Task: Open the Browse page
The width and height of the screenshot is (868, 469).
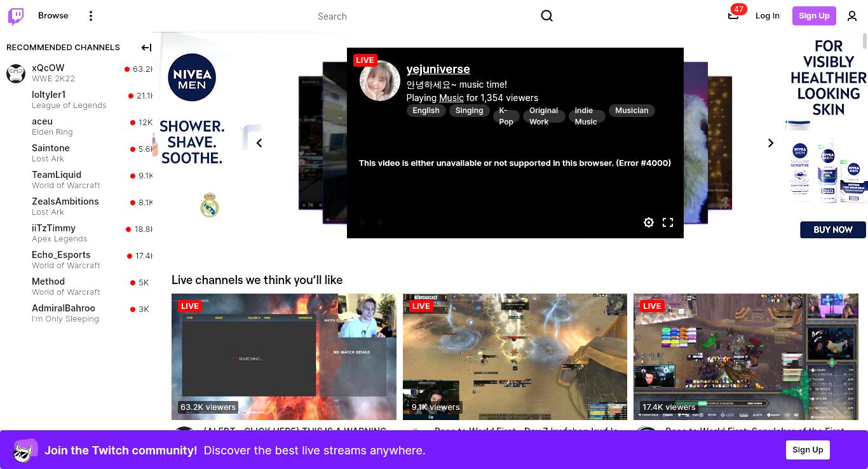Action: pyautogui.click(x=53, y=16)
